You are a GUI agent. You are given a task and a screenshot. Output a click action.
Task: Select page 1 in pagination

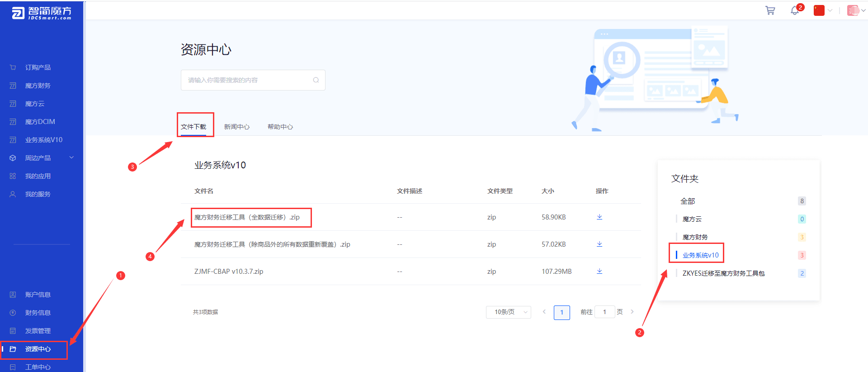tap(562, 312)
